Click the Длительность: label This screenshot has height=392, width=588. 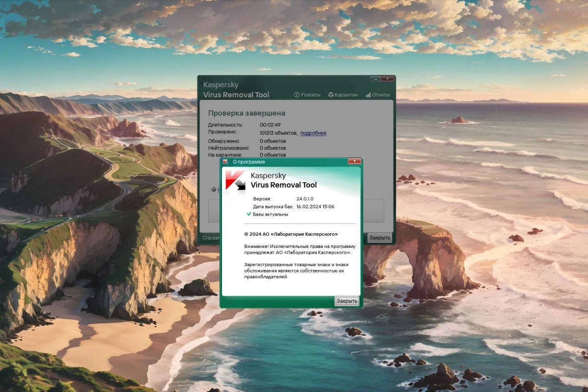[x=225, y=125]
